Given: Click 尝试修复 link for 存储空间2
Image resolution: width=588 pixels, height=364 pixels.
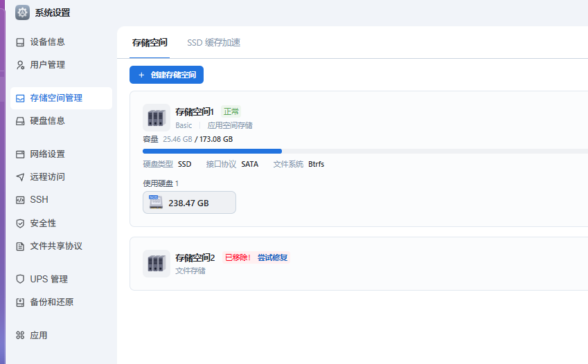Looking at the screenshot, I should tap(273, 257).
